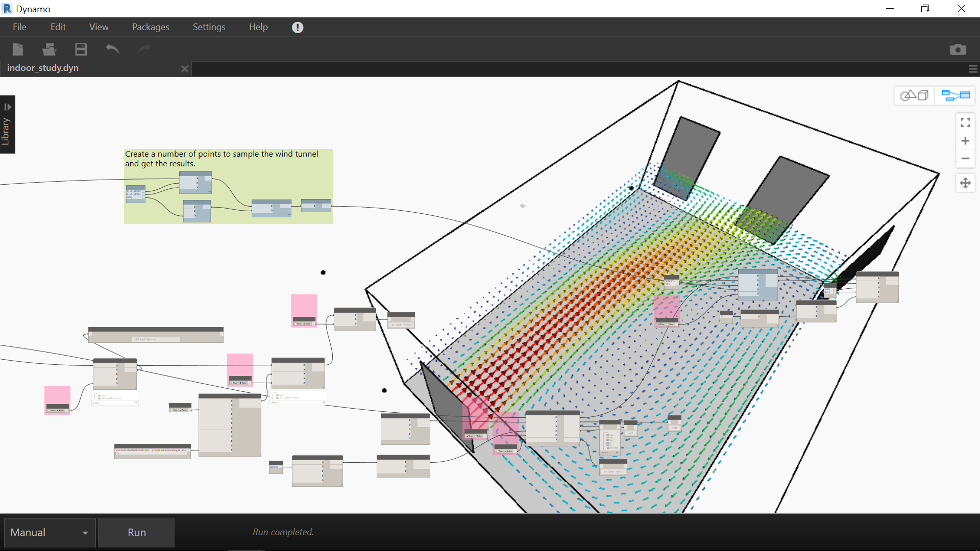Expand the Library side panel
Screen dimensions: 980x551
[x=8, y=124]
